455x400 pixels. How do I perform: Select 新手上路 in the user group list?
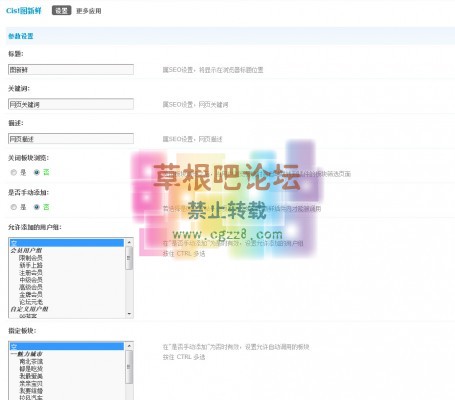31,265
